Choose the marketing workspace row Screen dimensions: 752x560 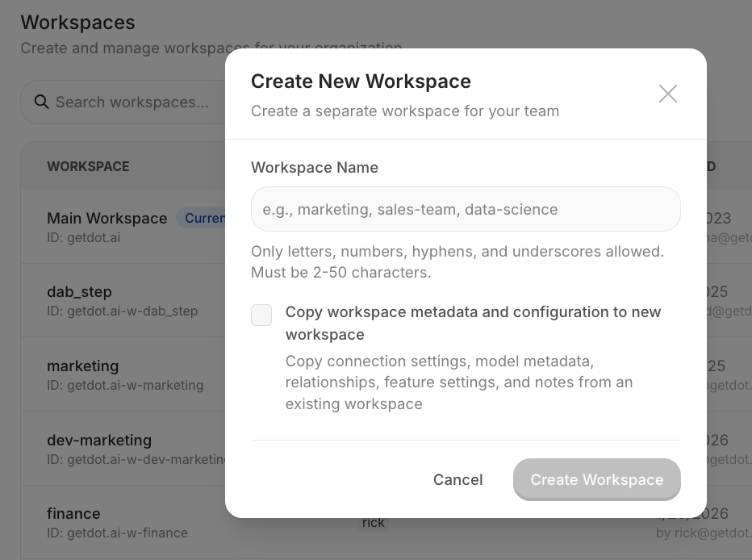click(x=82, y=366)
